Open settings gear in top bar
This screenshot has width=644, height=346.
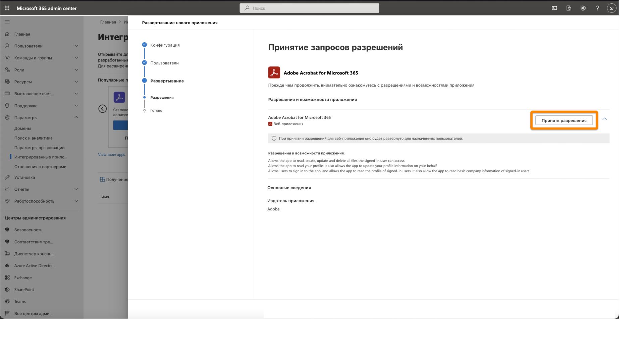583,8
